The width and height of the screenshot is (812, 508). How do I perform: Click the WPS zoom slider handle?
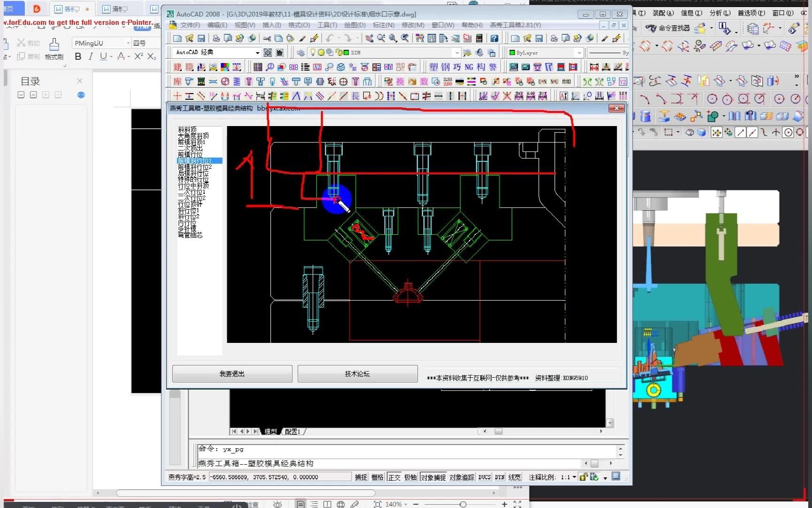(x=463, y=504)
